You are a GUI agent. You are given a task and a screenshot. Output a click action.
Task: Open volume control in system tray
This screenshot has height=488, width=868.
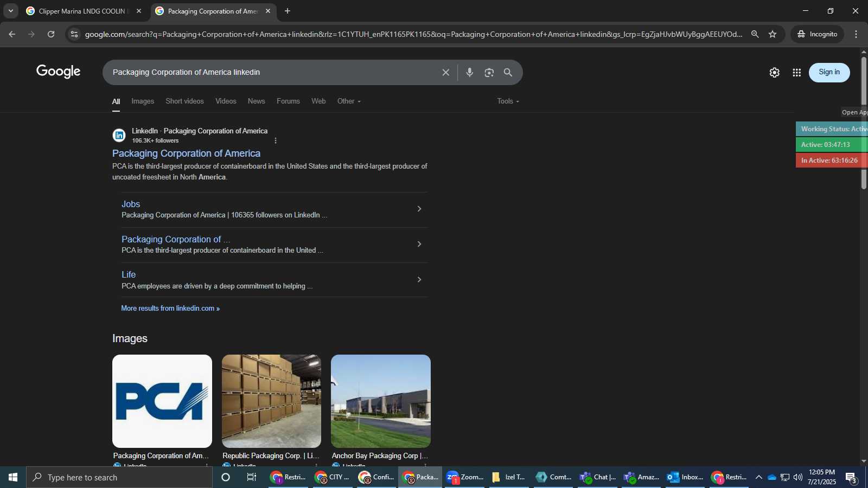(x=797, y=477)
